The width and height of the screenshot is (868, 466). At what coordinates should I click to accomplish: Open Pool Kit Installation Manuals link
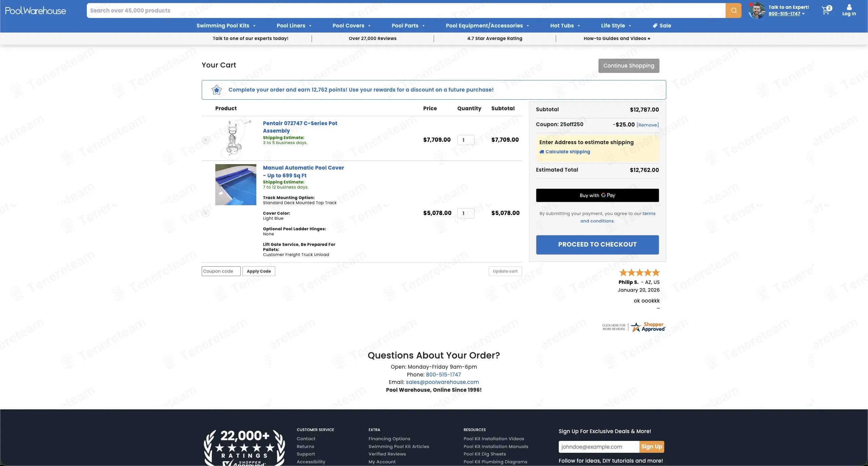coord(496,447)
